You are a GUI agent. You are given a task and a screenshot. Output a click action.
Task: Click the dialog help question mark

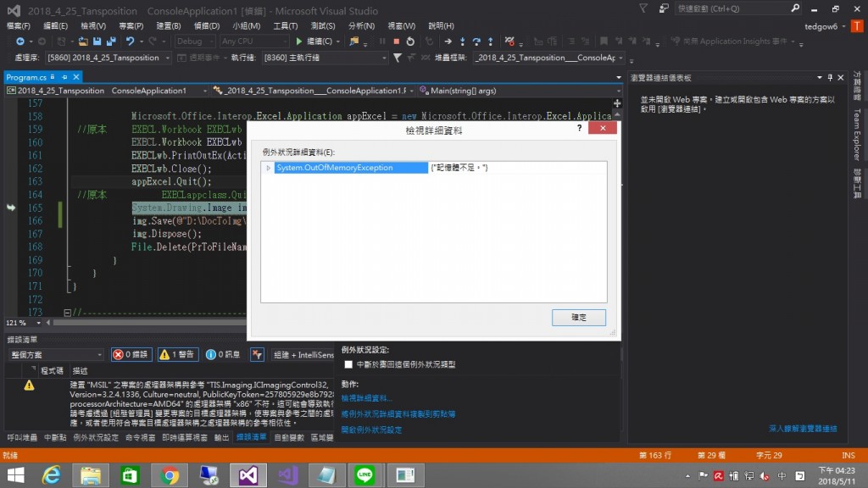pos(580,129)
